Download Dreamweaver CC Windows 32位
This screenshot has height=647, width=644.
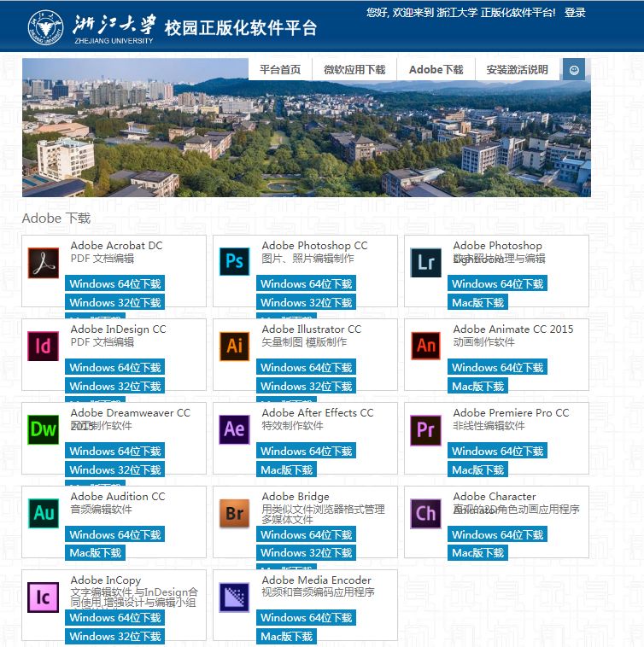[x=115, y=469]
